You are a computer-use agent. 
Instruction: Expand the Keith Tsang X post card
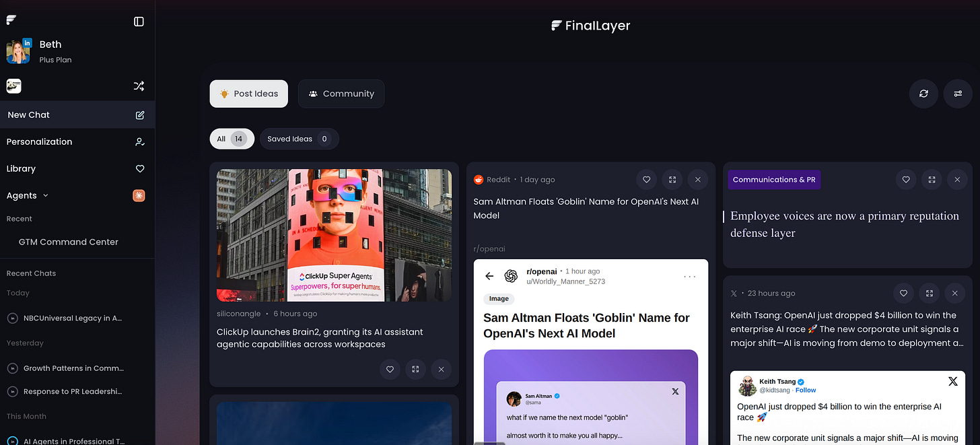coord(929,294)
